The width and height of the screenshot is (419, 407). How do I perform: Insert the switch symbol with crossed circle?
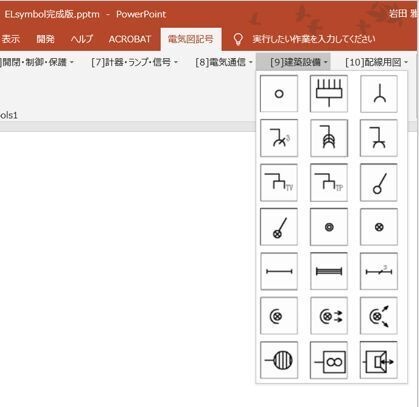point(279,227)
